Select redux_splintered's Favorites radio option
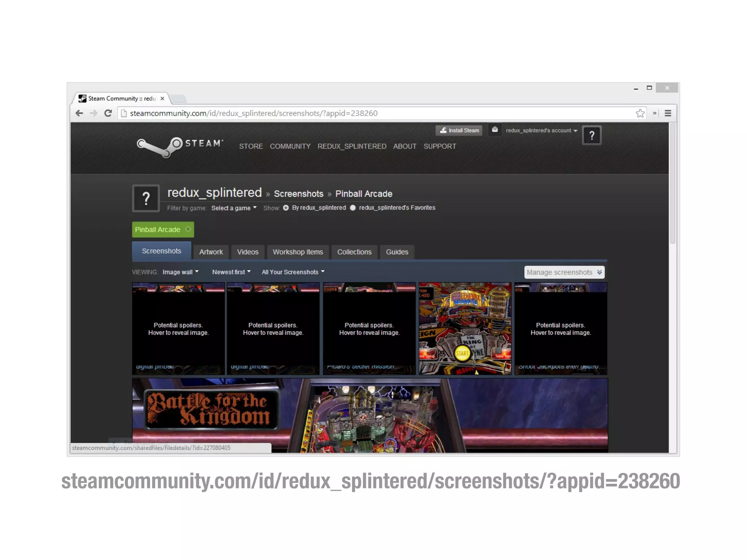This screenshot has height=560, width=747. pyautogui.click(x=353, y=208)
